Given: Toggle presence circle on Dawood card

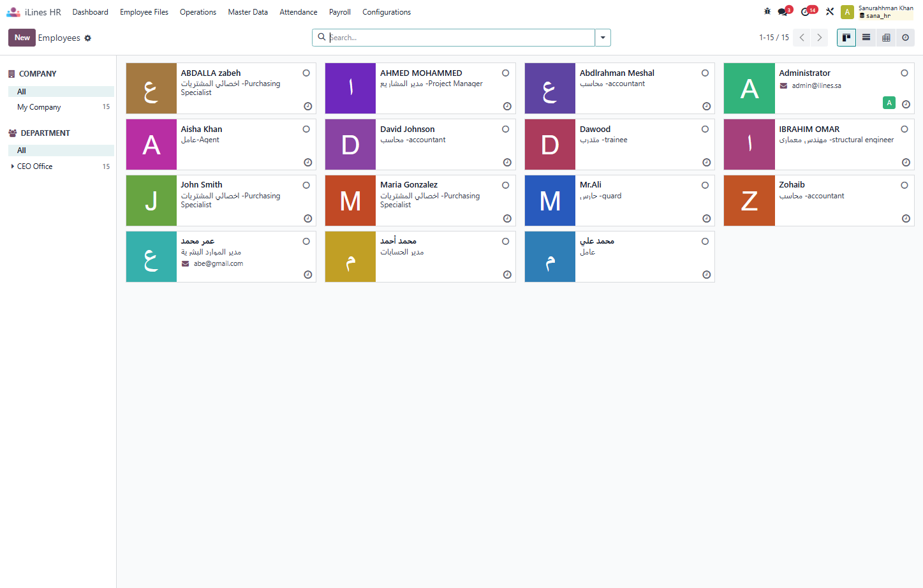Looking at the screenshot, I should 705,129.
